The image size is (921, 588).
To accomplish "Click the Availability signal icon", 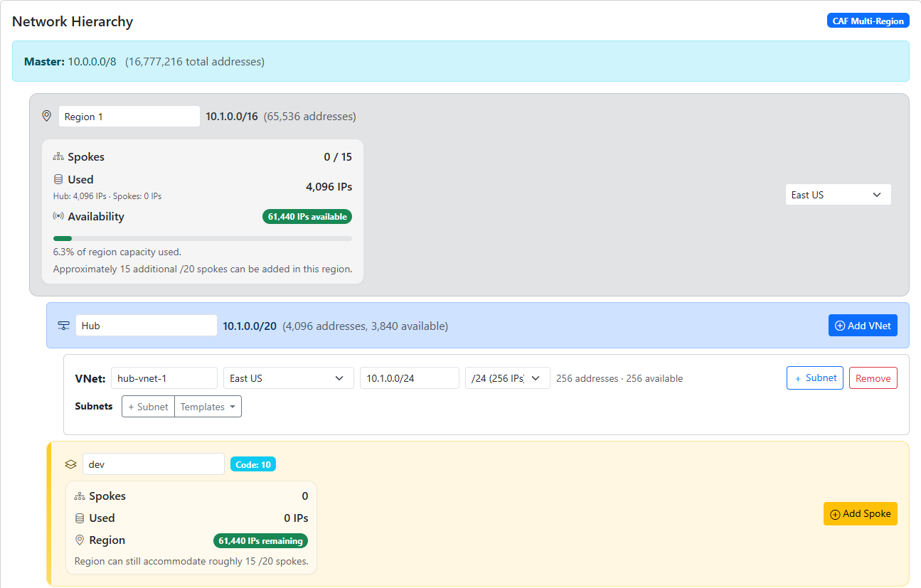I will 59,216.
